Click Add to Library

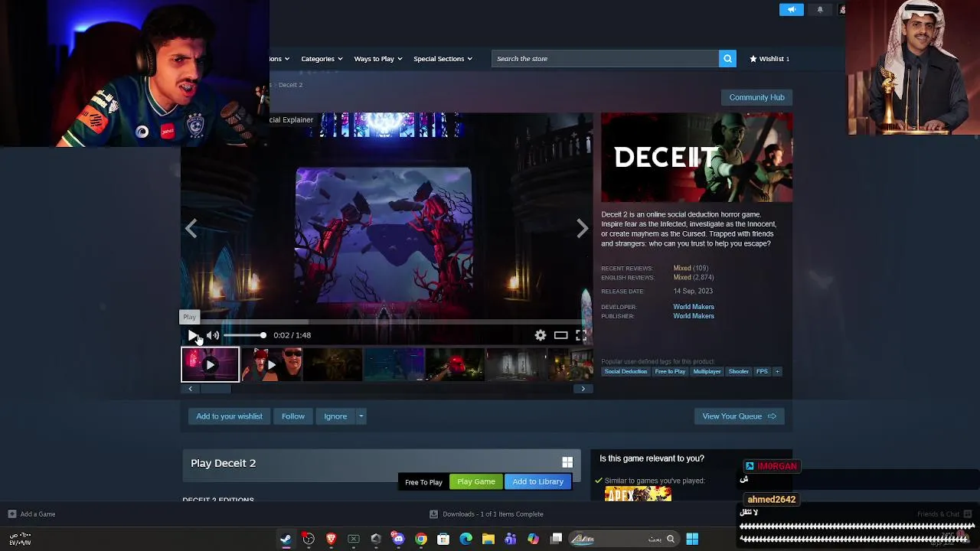point(537,481)
